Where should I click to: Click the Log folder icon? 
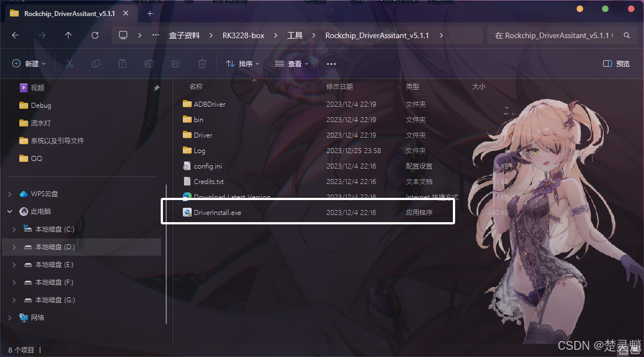point(187,150)
